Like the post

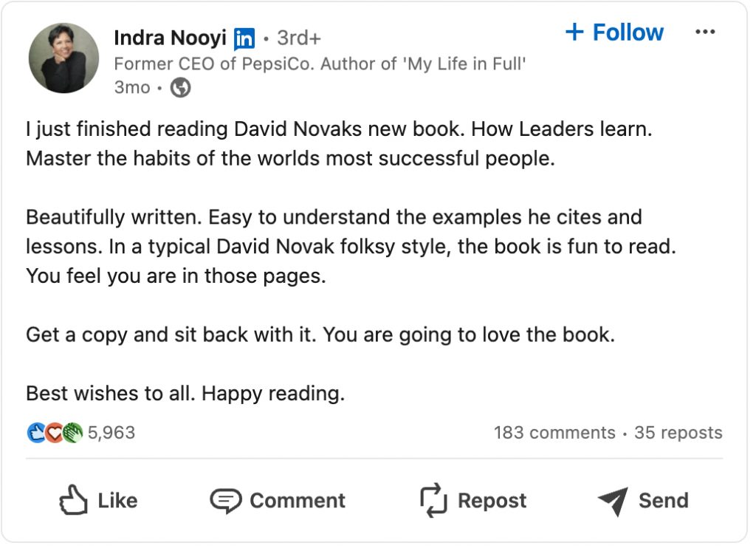(x=98, y=501)
